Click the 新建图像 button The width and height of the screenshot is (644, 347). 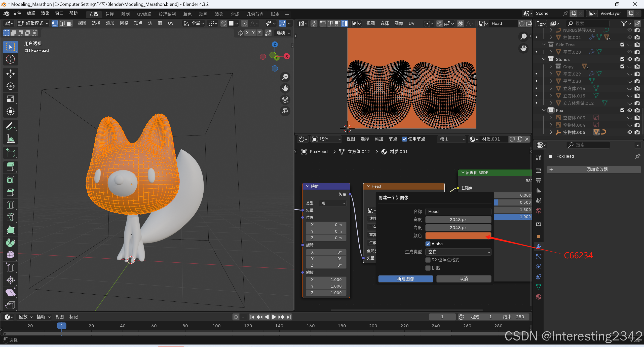pos(405,279)
